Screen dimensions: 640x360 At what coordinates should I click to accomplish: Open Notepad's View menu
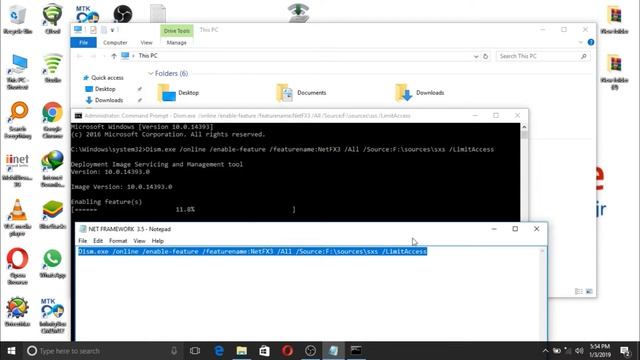(x=139, y=241)
